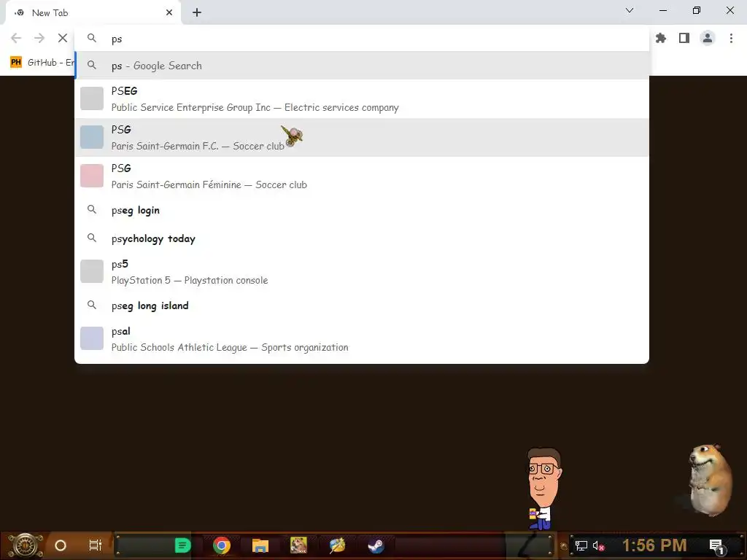Click the ps5 suggestion thumbnail
This screenshot has height=560, width=747.
tap(92, 271)
